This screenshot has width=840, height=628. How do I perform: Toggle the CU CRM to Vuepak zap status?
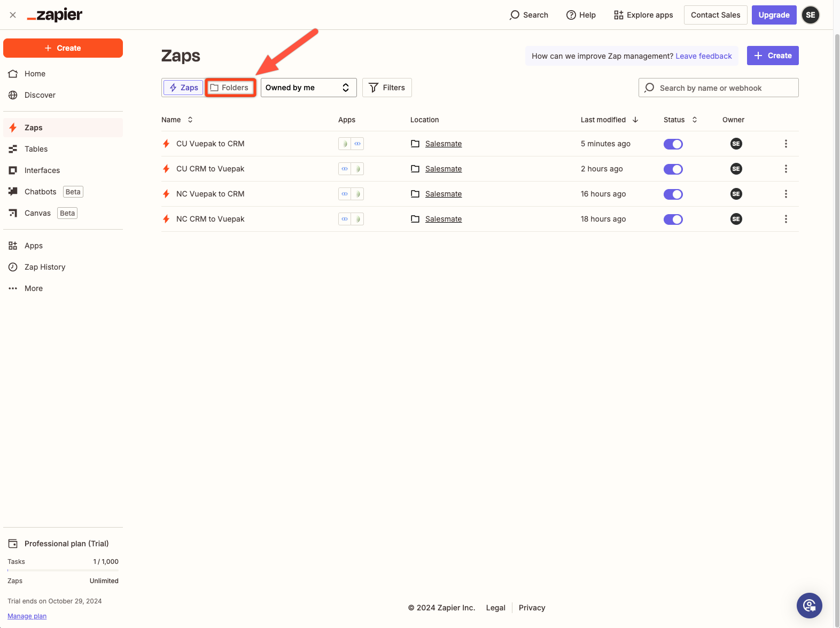673,169
